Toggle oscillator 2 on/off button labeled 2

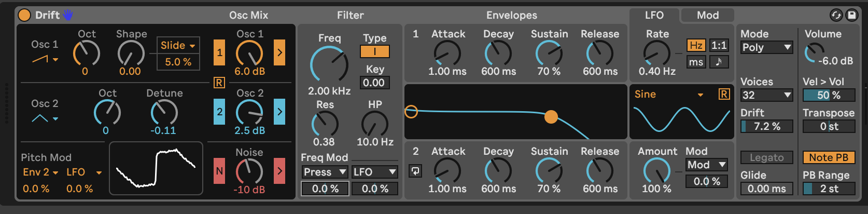point(219,112)
